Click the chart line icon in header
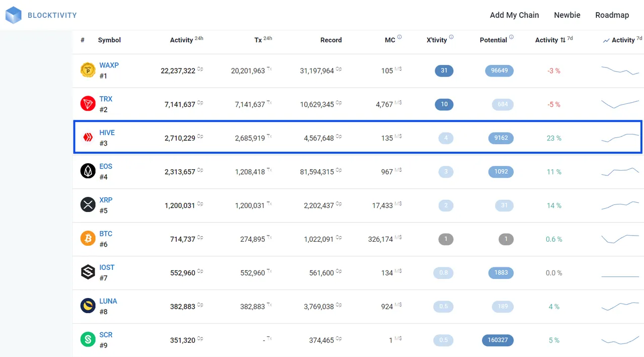 tap(606, 40)
